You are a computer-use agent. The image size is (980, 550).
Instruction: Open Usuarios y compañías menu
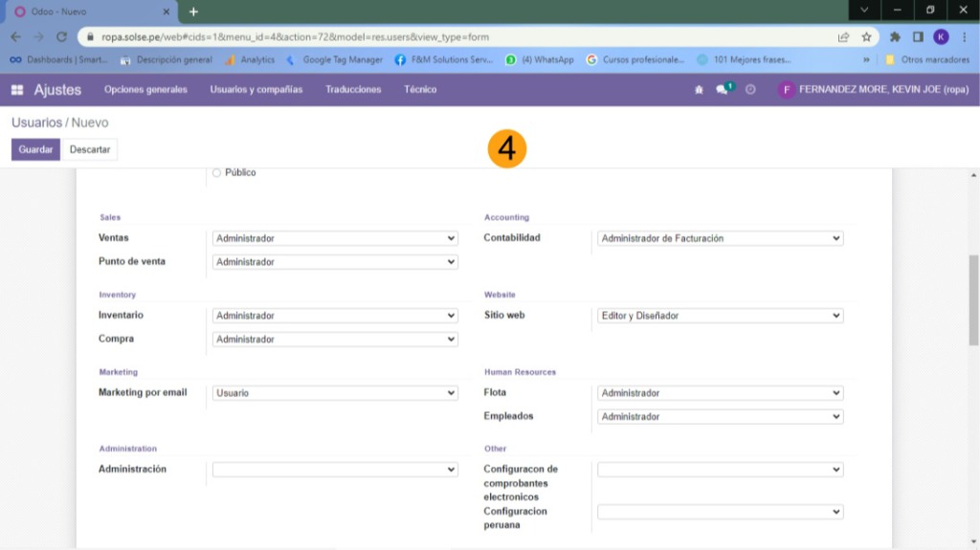pyautogui.click(x=256, y=90)
